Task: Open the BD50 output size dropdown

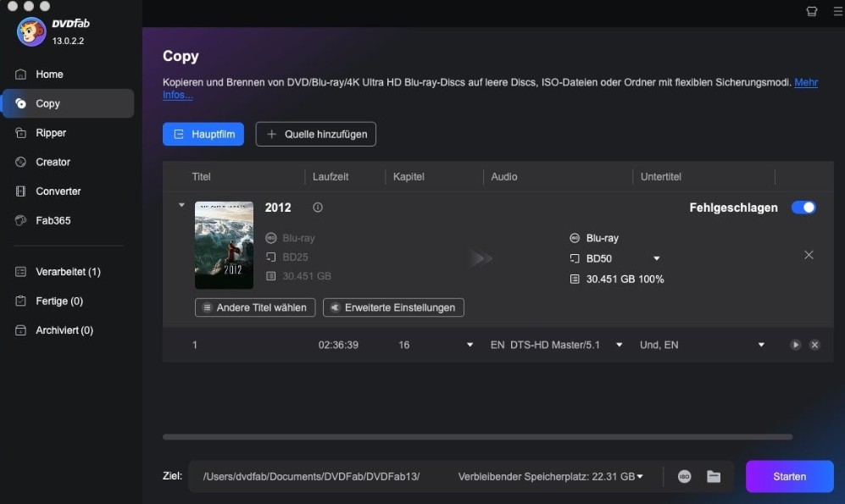Action: click(x=656, y=258)
